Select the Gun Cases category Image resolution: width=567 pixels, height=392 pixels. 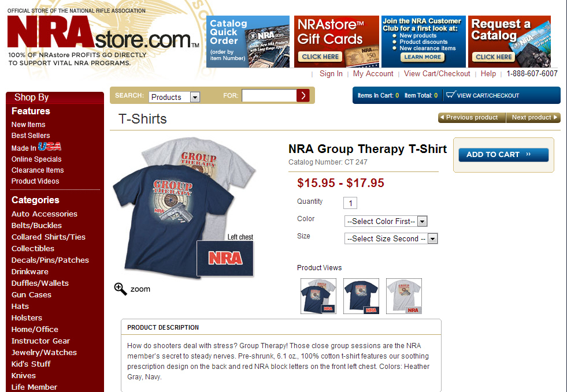(31, 295)
